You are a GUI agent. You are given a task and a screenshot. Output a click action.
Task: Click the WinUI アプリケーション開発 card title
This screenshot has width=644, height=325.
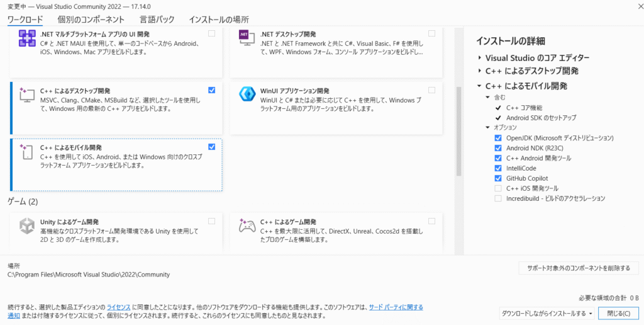295,91
